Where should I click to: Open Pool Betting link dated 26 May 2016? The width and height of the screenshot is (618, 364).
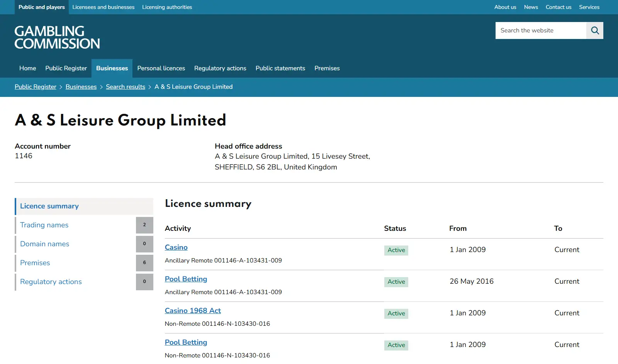[186, 279]
